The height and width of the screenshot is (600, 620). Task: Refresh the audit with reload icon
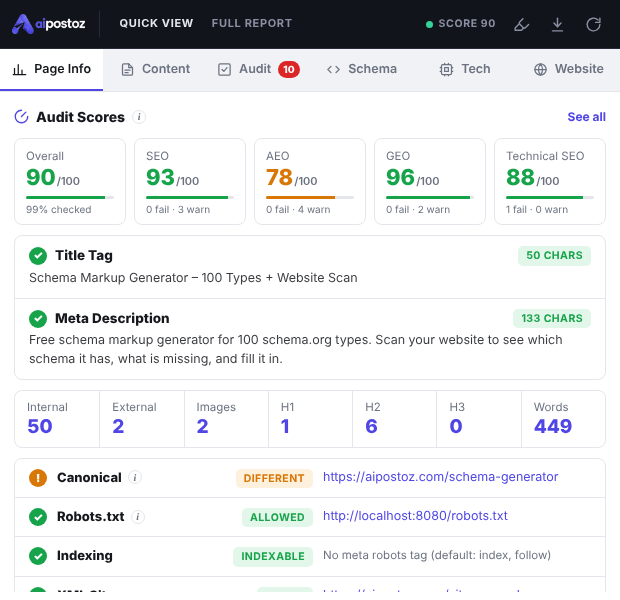pos(593,25)
